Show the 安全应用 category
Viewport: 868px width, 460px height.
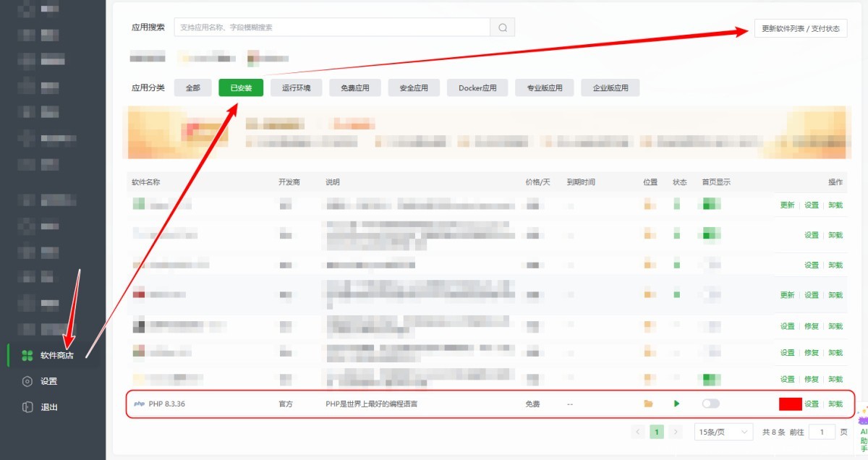click(414, 88)
